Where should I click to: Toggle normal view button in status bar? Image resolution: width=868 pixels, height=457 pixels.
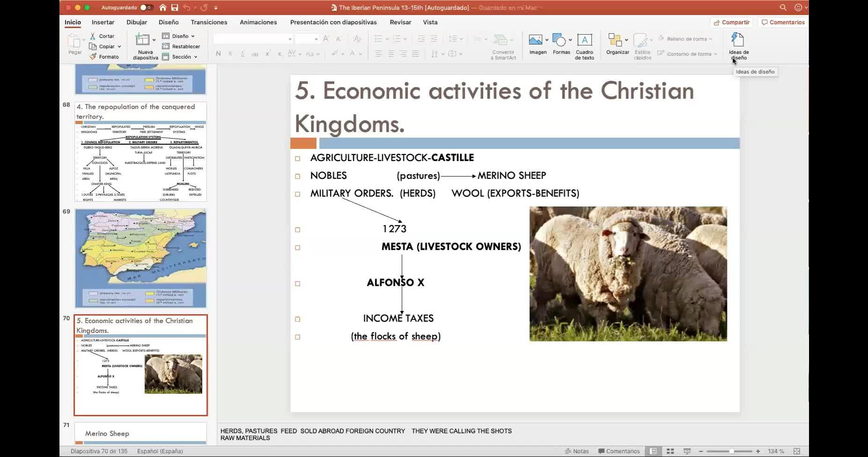point(653,451)
